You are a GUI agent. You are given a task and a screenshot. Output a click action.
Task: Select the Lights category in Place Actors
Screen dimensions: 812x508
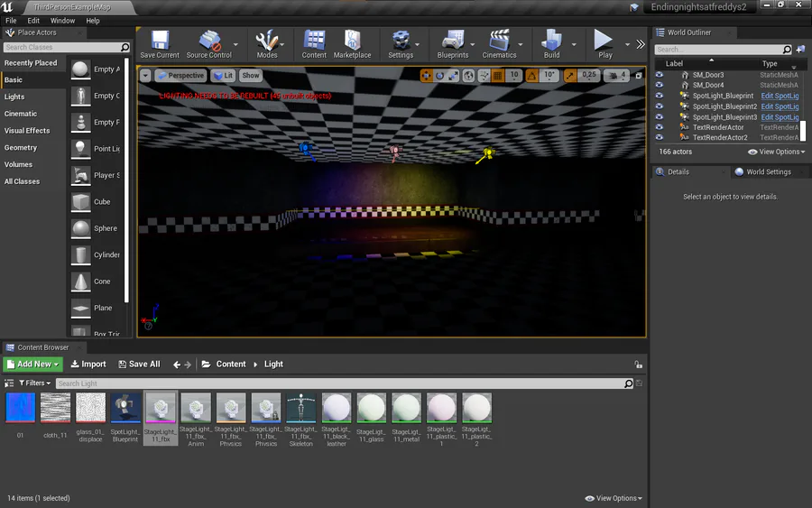(x=14, y=97)
